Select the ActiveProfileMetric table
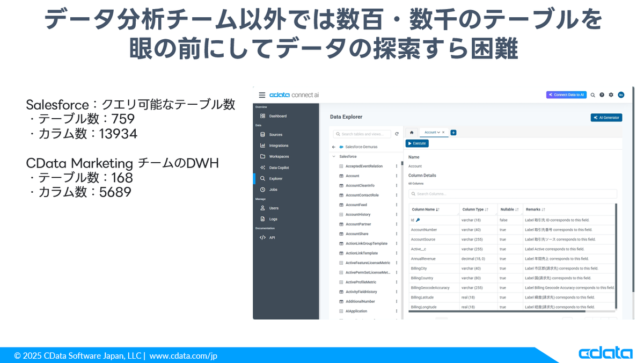Image resolution: width=644 pixels, height=363 pixels. [x=361, y=282]
